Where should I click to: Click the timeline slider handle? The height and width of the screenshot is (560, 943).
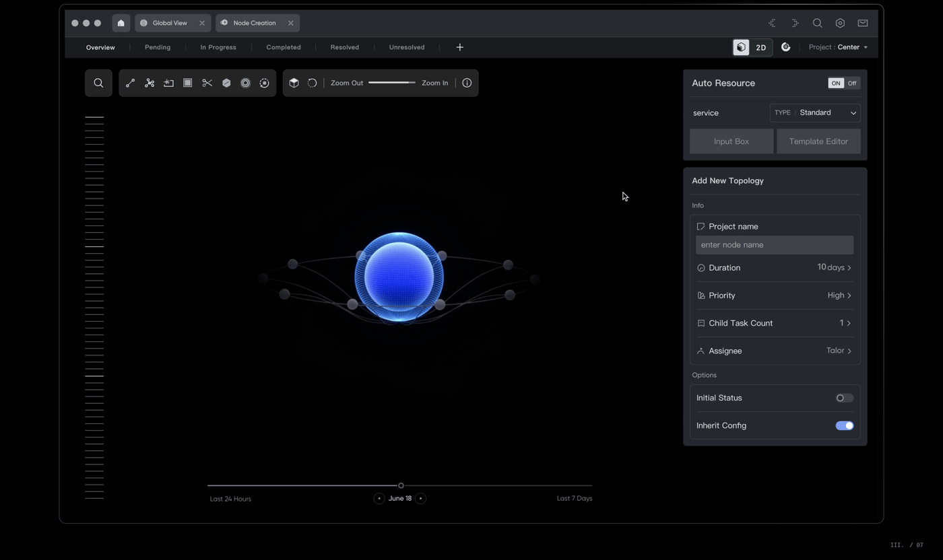[401, 485]
